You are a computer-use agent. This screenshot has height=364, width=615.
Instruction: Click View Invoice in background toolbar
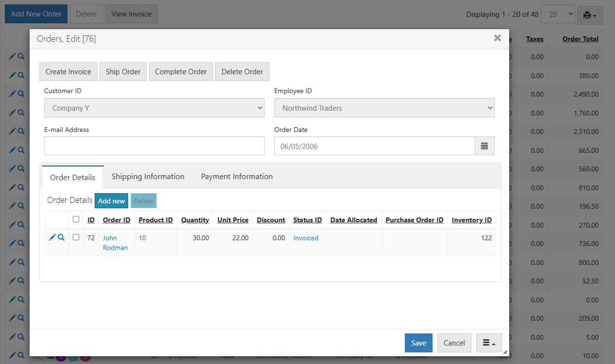point(132,14)
